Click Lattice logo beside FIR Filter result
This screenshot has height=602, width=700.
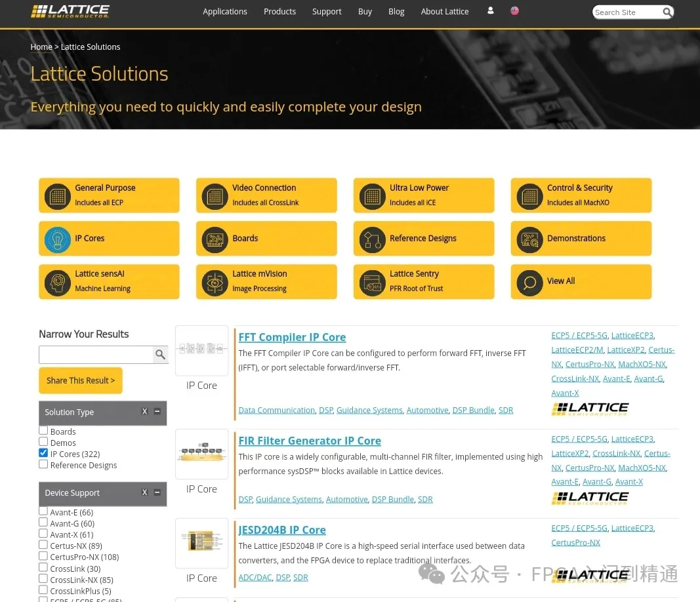589,498
